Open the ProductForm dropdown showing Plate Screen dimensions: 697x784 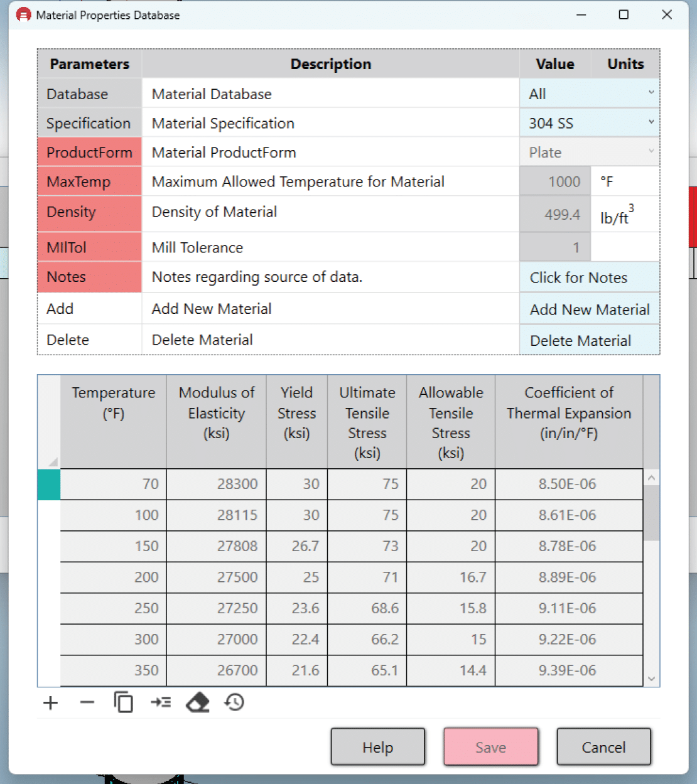point(589,153)
